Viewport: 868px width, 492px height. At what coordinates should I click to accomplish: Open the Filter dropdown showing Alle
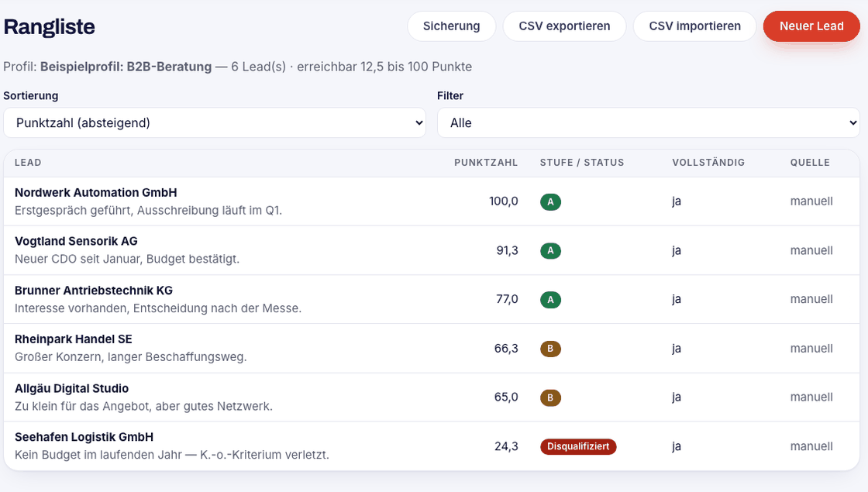[x=648, y=122]
